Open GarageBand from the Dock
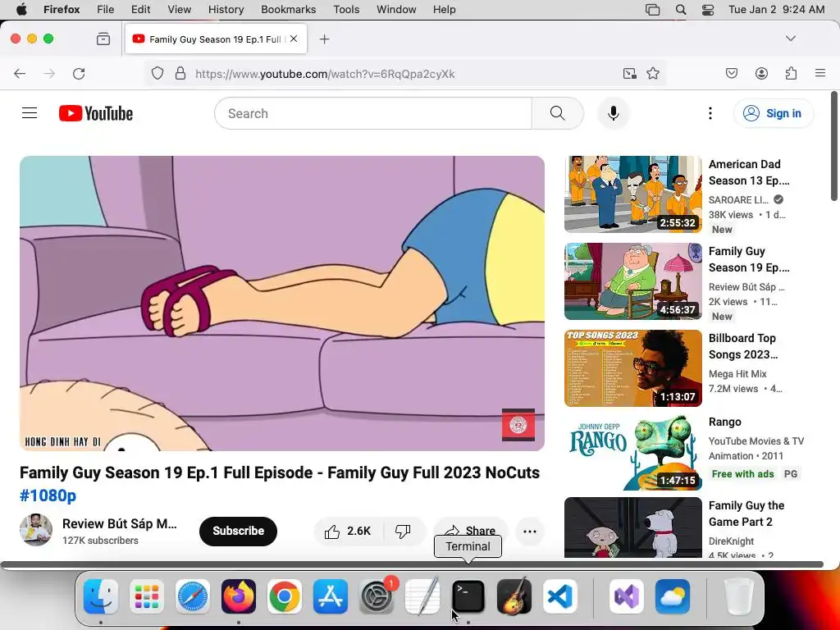This screenshot has width=840, height=630. tap(514, 596)
